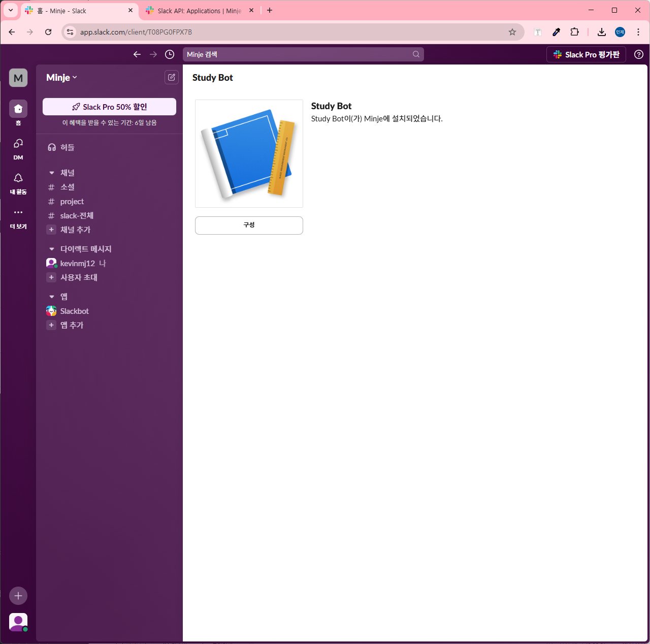Image resolution: width=650 pixels, height=644 pixels.
Task: Click the Study Bot installed message text
Action: [x=377, y=119]
